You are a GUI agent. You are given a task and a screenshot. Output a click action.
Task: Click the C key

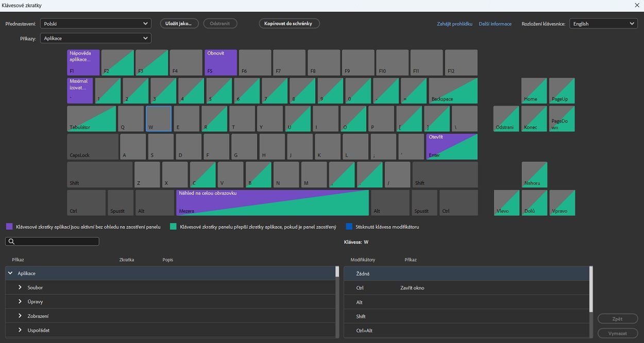203,175
